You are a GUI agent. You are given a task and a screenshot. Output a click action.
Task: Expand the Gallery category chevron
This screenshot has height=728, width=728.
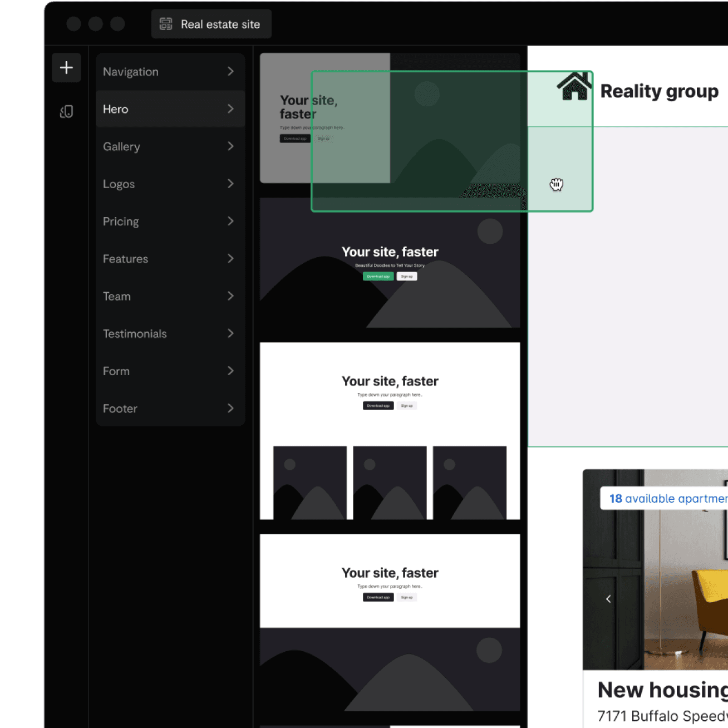(x=230, y=146)
